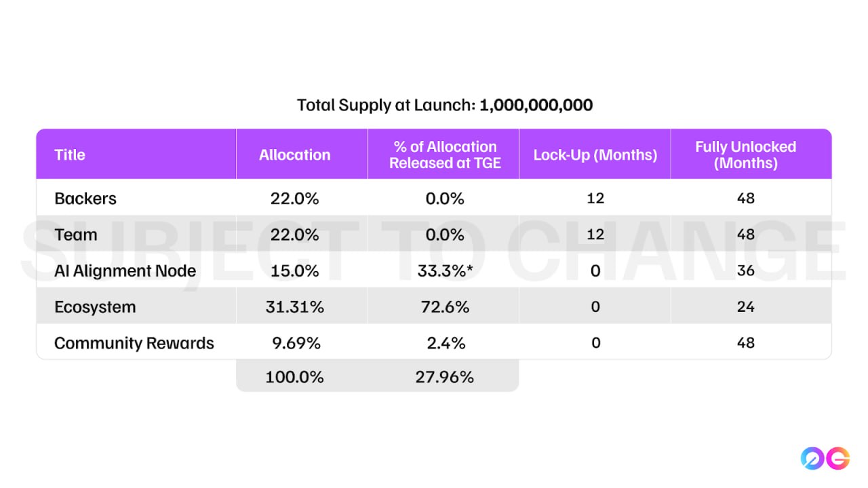Select the Ecosystem row label
The image size is (868, 488).
point(95,307)
